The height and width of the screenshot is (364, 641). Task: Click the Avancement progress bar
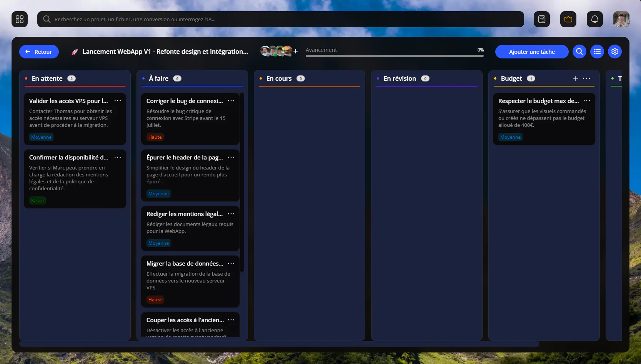tap(395, 56)
